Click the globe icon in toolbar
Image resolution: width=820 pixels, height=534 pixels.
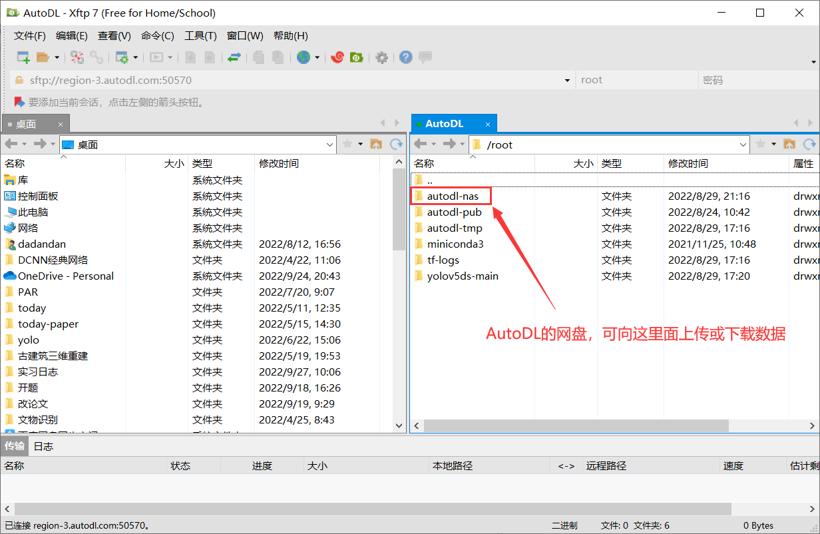coord(303,57)
